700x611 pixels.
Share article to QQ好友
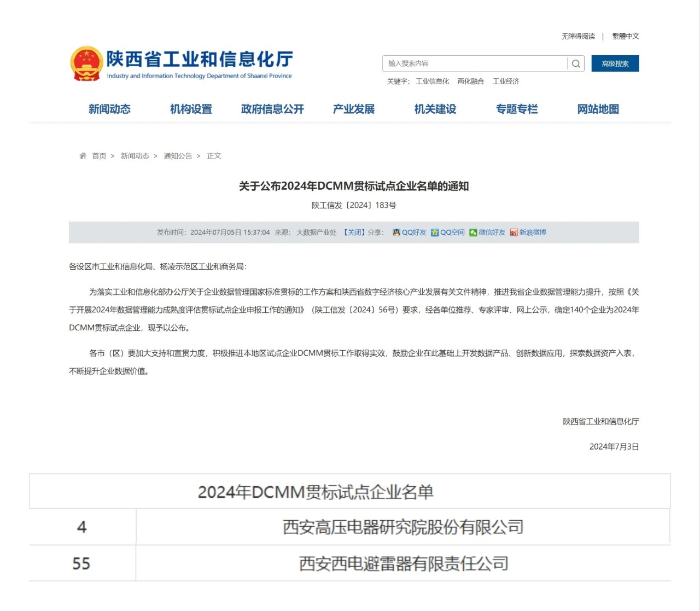(409, 232)
